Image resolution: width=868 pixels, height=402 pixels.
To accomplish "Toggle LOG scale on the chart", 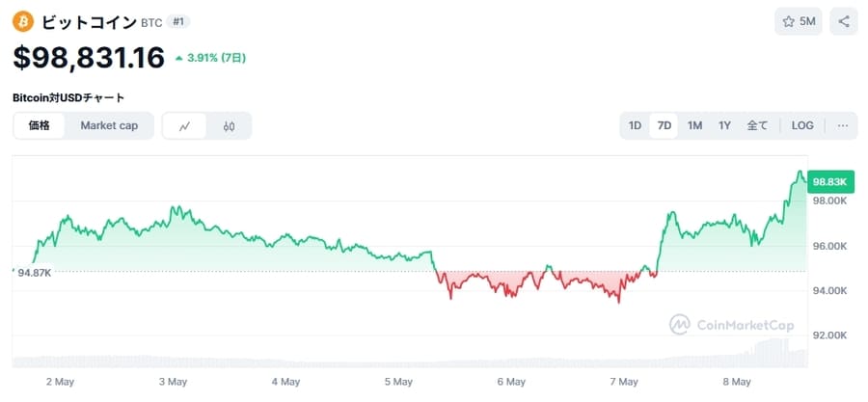I will (x=802, y=125).
